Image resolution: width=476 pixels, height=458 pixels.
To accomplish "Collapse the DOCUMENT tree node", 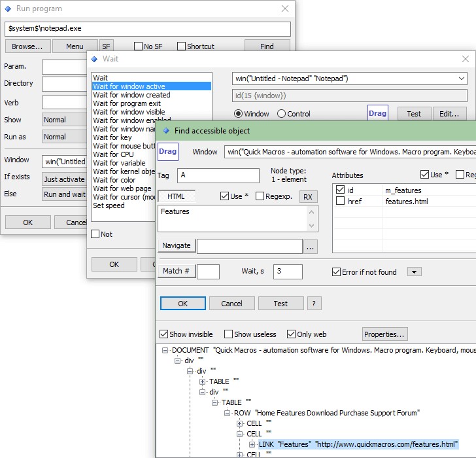I will [166, 351].
